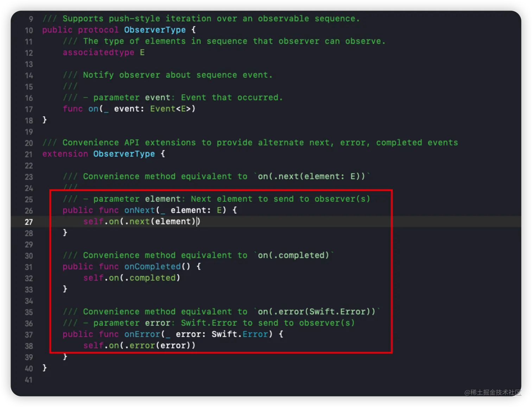Screen dimensions: 532x407
Task: Click the 'onError' function name
Action: 142,334
